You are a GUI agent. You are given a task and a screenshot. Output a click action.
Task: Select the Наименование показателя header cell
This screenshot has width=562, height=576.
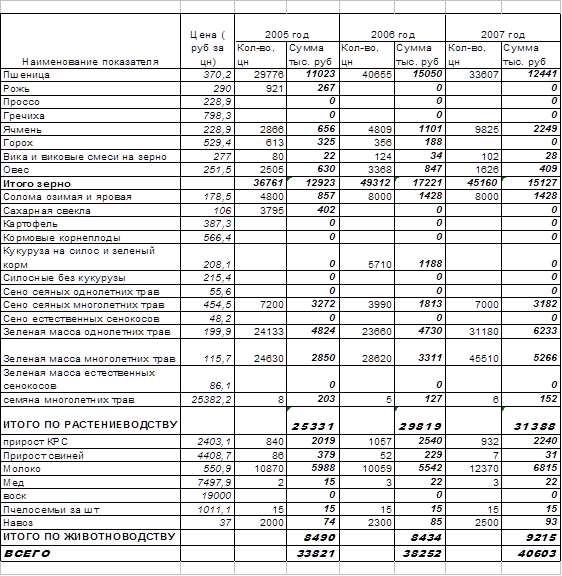click(x=90, y=41)
